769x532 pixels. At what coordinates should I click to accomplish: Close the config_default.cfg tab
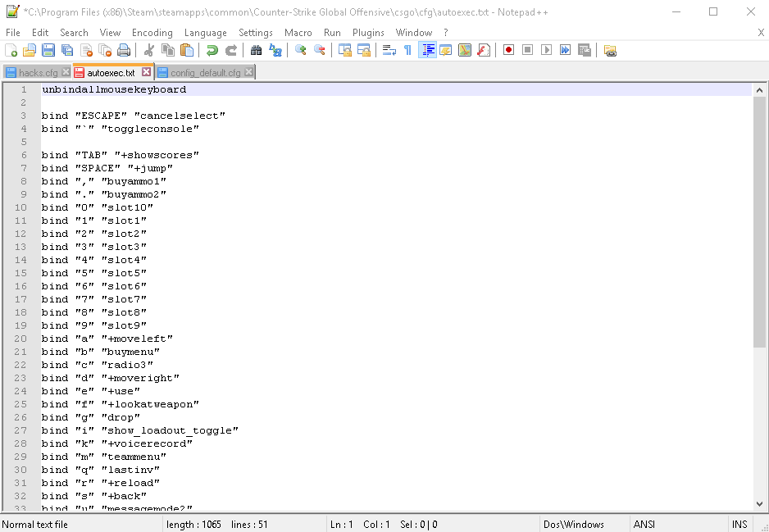(248, 72)
